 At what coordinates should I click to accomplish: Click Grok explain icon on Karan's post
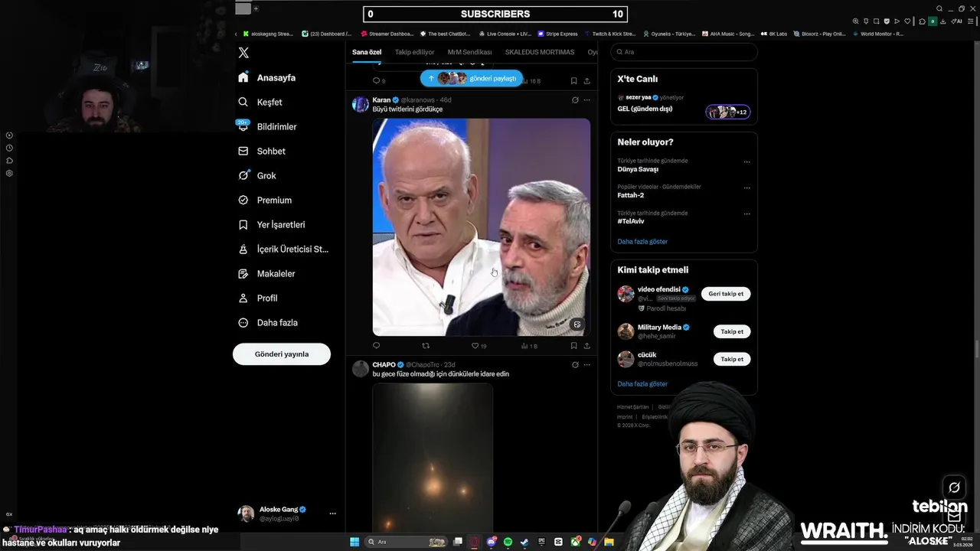[575, 99]
